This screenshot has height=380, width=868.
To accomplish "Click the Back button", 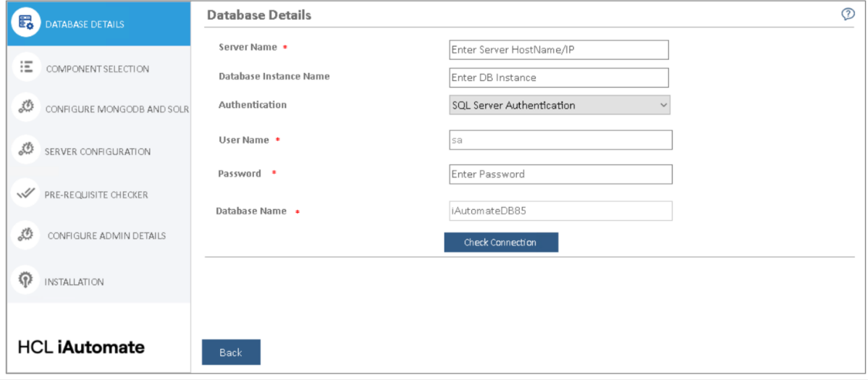I will 231,352.
